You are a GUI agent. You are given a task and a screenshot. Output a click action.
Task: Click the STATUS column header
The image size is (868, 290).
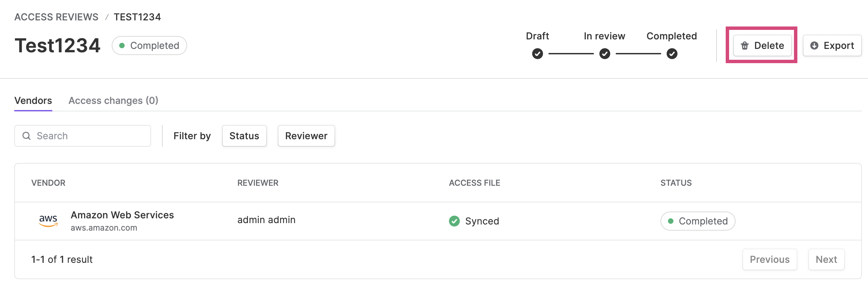click(676, 183)
